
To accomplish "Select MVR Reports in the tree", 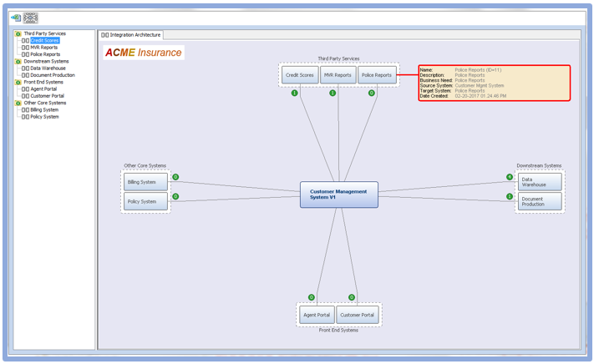I will pos(44,48).
